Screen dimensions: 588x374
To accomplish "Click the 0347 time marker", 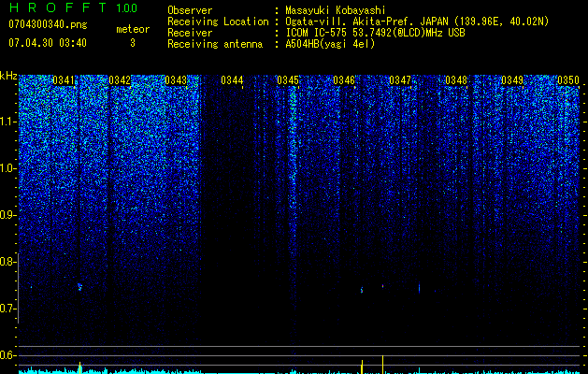I will coord(400,80).
